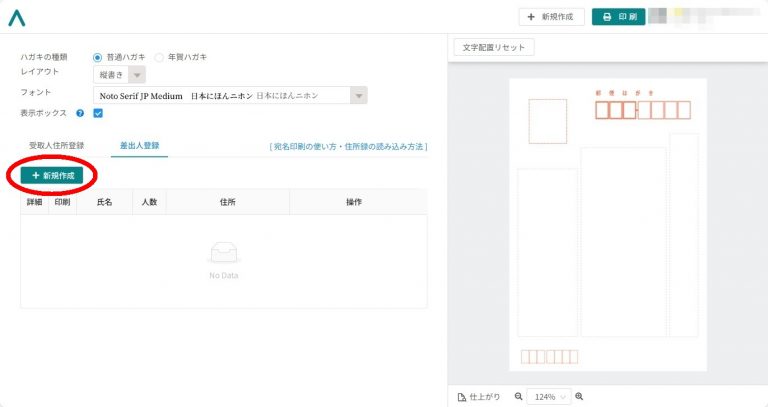The image size is (768, 407).
Task: Switch to the 受取人住所登録 tab
Action: pyautogui.click(x=56, y=145)
